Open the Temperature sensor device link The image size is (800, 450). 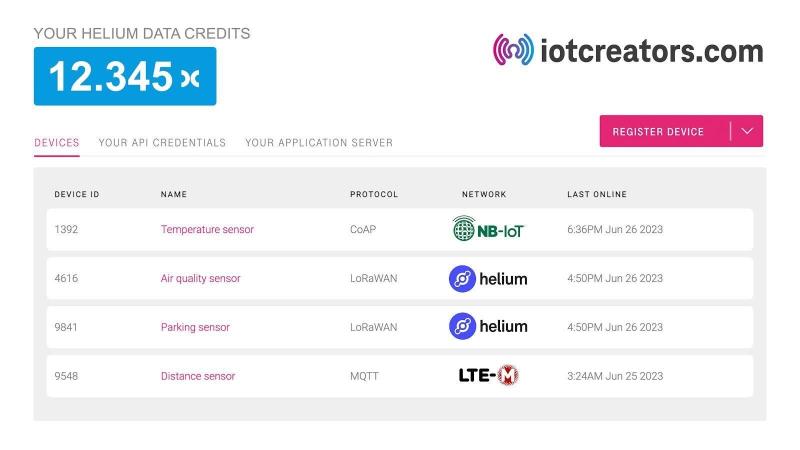point(207,230)
